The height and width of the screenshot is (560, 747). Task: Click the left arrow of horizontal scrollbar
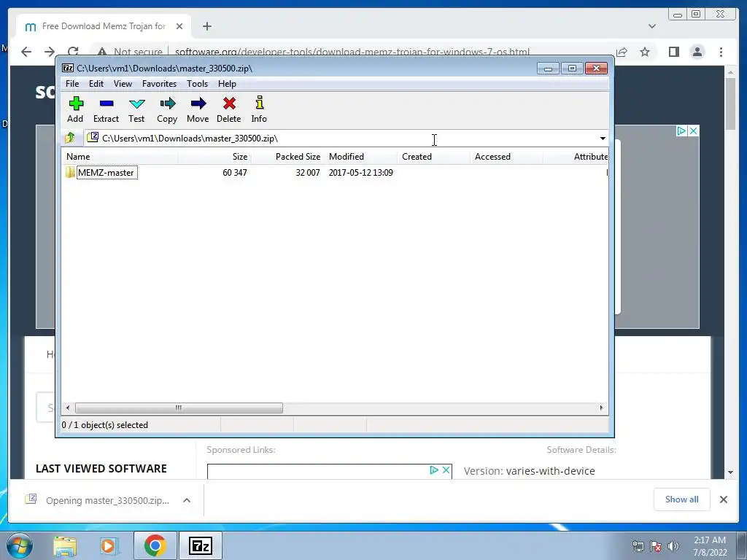coord(68,408)
